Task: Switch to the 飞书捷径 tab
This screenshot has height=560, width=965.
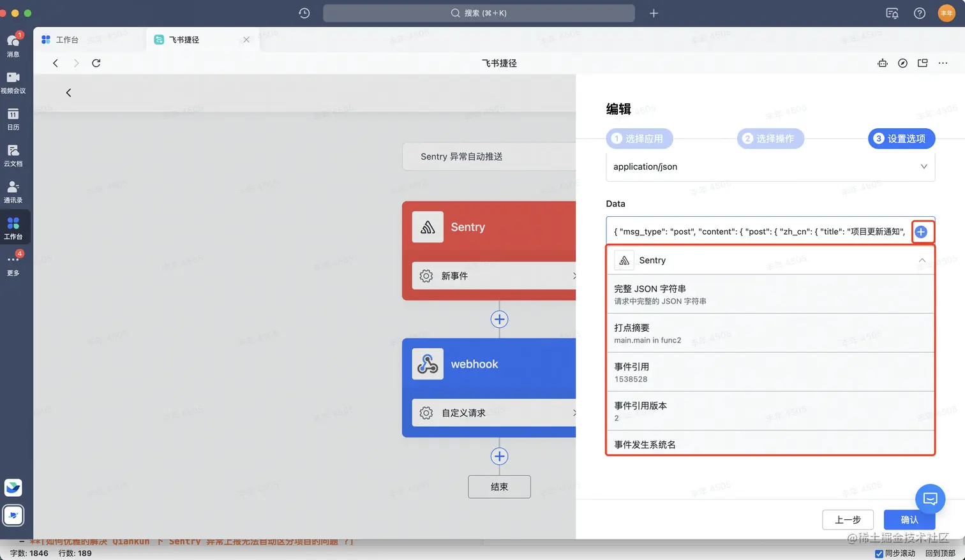Action: [184, 40]
